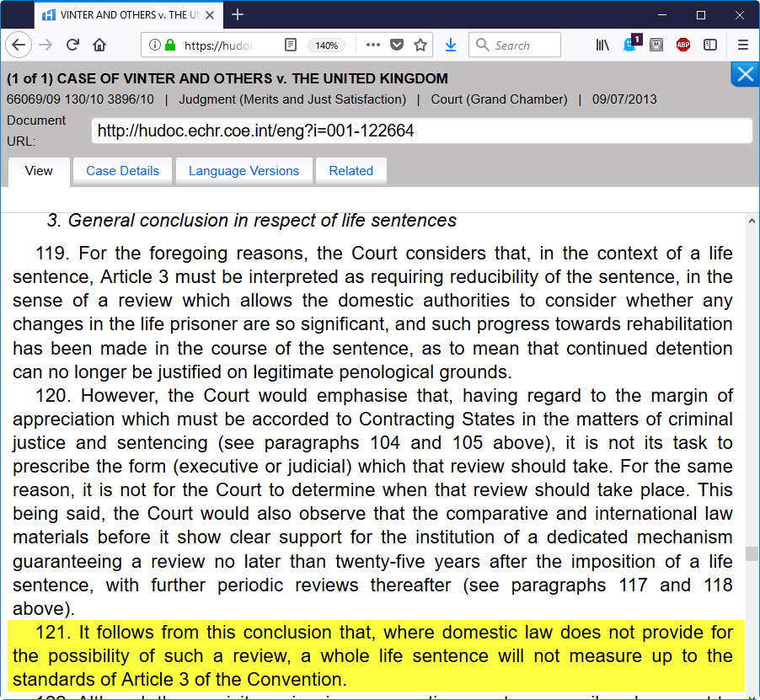The width and height of the screenshot is (760, 700).
Task: Click the green secure connection padlock
Action: pyautogui.click(x=169, y=45)
